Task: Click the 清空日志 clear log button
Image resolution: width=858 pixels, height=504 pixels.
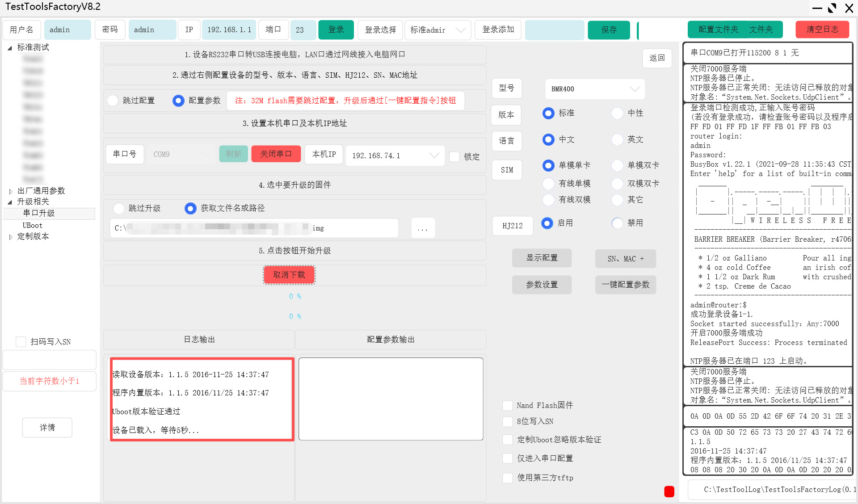Action: click(822, 29)
